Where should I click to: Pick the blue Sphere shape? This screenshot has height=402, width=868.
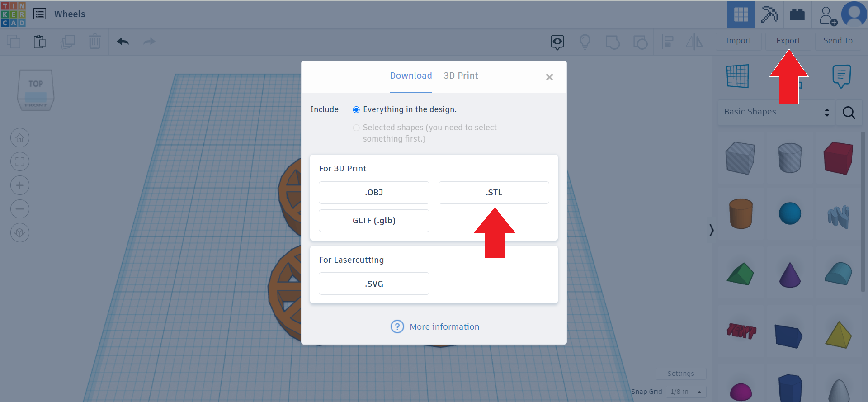pyautogui.click(x=790, y=213)
